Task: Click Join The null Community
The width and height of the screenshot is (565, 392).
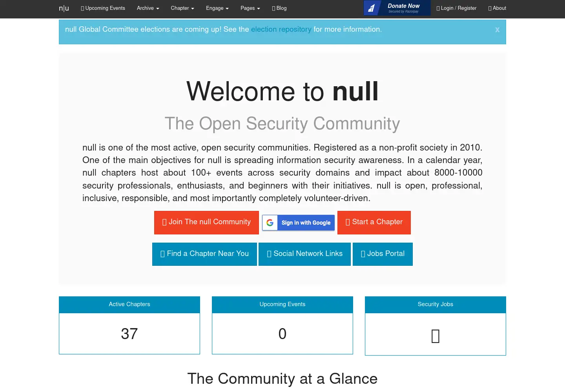Action: 206,223
